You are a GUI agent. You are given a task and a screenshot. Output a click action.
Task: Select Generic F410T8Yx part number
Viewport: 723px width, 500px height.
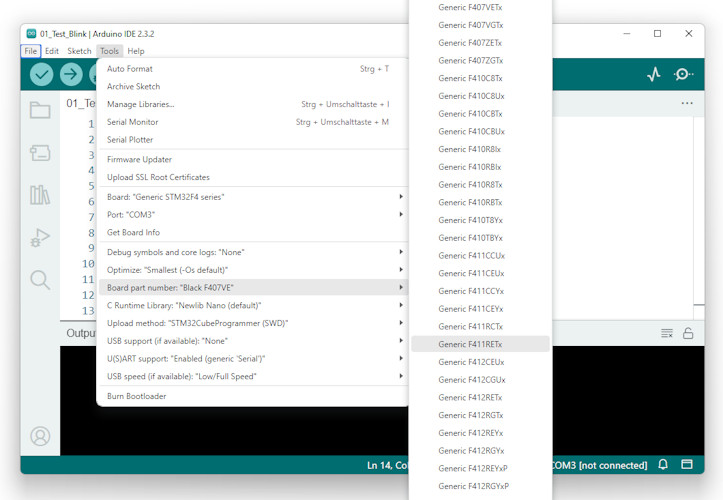tap(480, 220)
